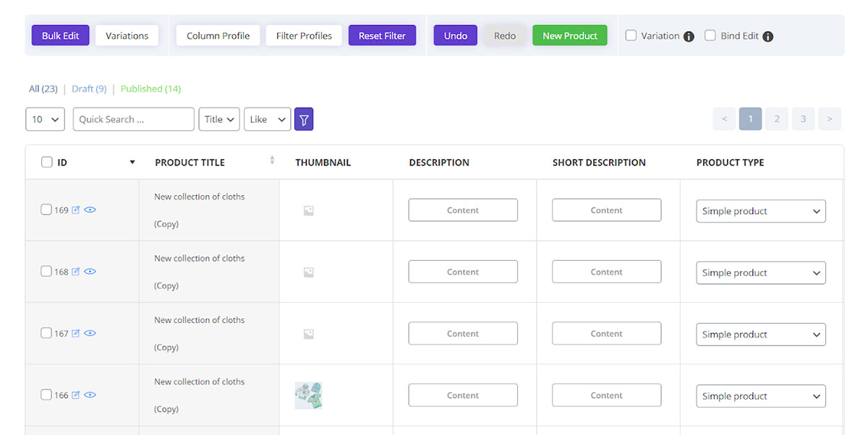The height and width of the screenshot is (435, 868).
Task: Select checkbox for product 169
Action: pos(46,210)
